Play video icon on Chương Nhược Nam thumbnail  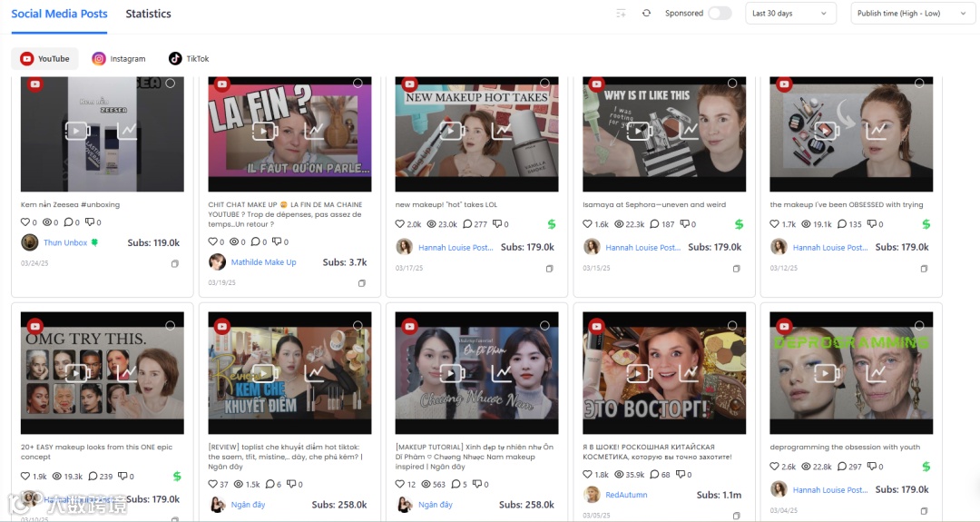(x=452, y=373)
